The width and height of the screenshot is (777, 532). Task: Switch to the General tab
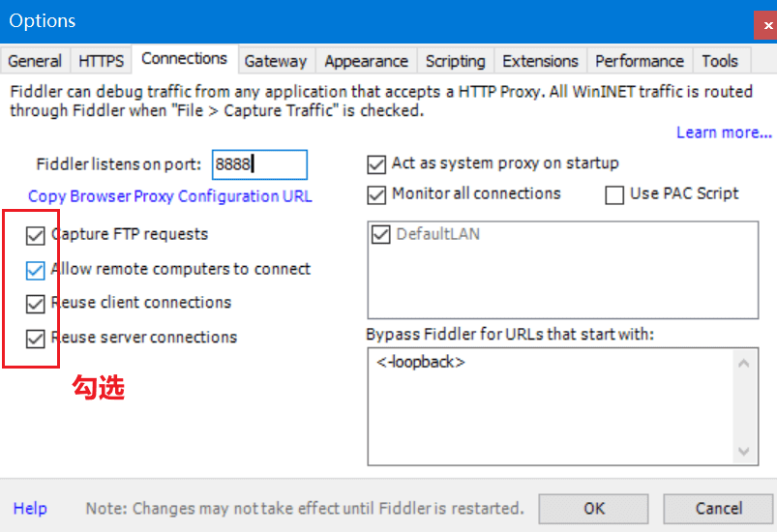[x=35, y=61]
